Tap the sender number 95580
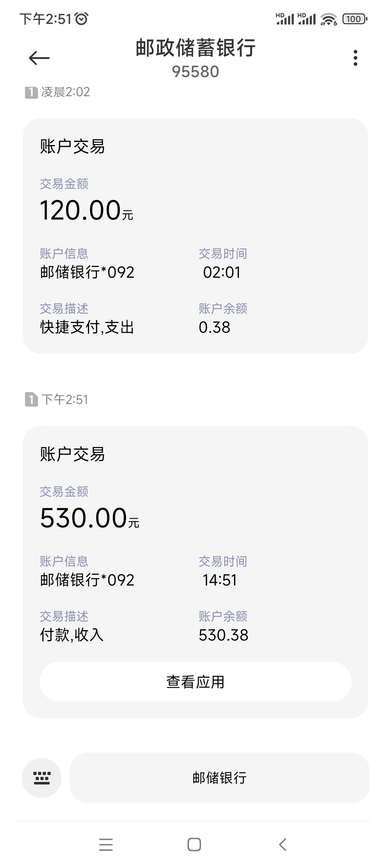Screen dimensions: 391x868 click(x=195, y=72)
